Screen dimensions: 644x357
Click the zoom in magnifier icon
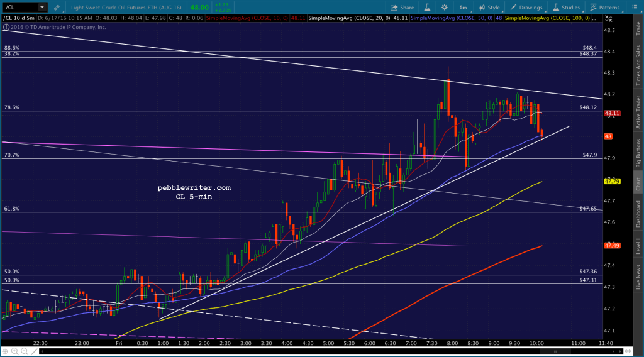(15, 351)
